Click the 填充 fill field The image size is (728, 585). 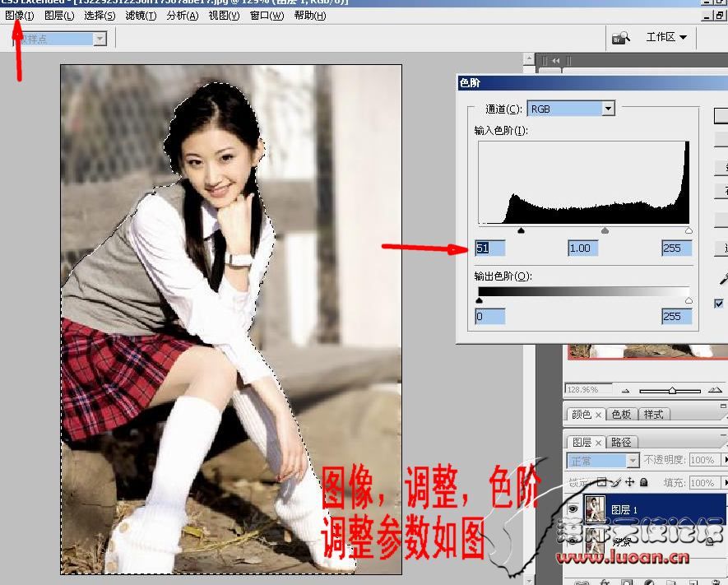coord(704,483)
